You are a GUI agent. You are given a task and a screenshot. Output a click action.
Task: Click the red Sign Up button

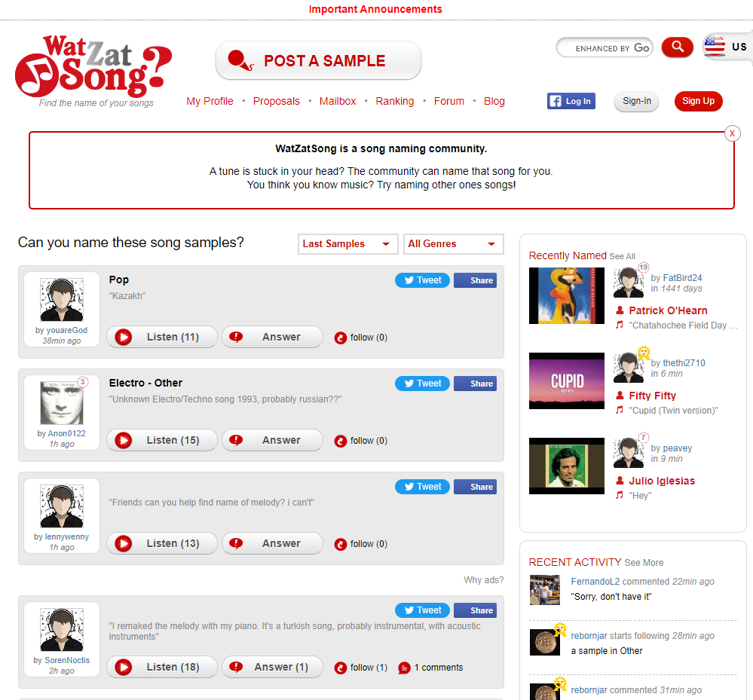[698, 101]
